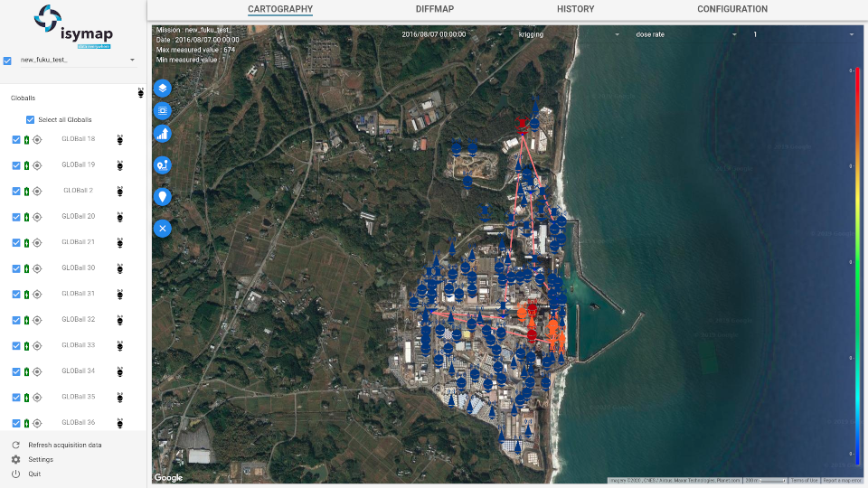This screenshot has height=488, width=868.
Task: Open the dose rate dropdown
Action: click(x=687, y=34)
